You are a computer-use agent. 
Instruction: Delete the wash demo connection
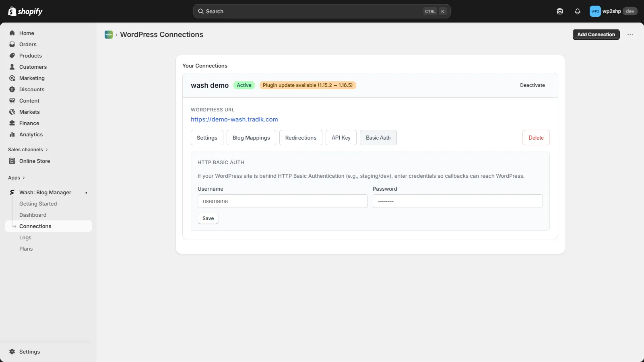tap(536, 138)
